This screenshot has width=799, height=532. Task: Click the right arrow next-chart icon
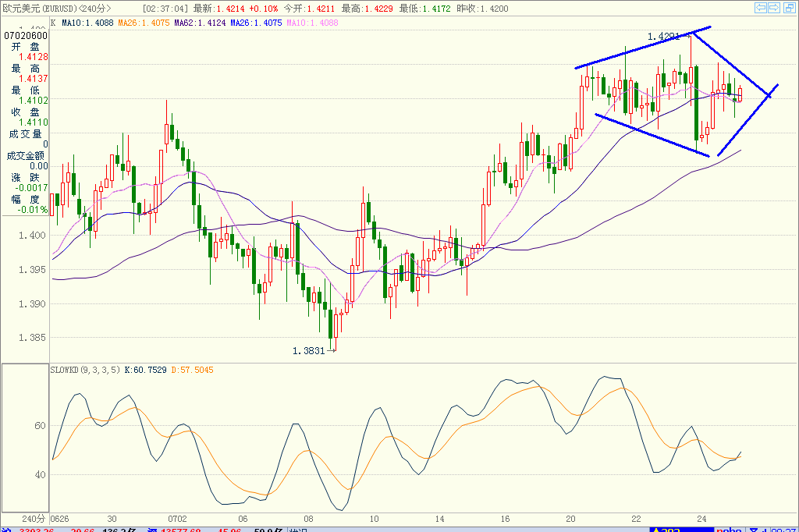(774, 8)
